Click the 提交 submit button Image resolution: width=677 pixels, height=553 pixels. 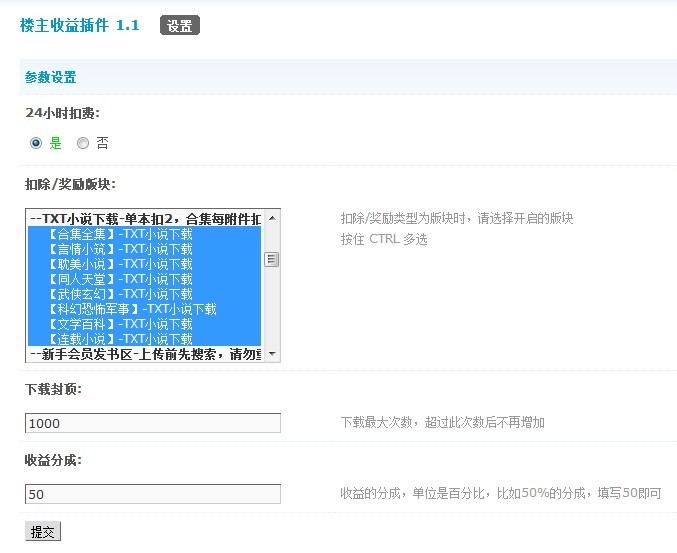pyautogui.click(x=43, y=532)
